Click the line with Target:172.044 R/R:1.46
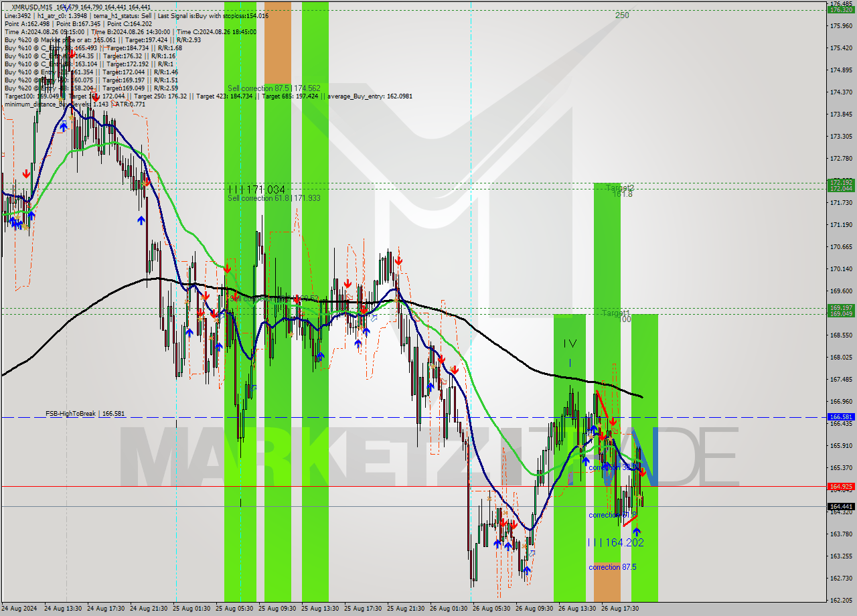This screenshot has width=857, height=616. coord(91,72)
